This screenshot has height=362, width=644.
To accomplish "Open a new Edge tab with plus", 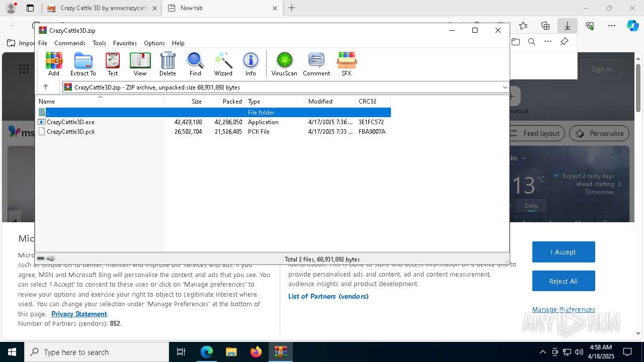I will point(291,8).
